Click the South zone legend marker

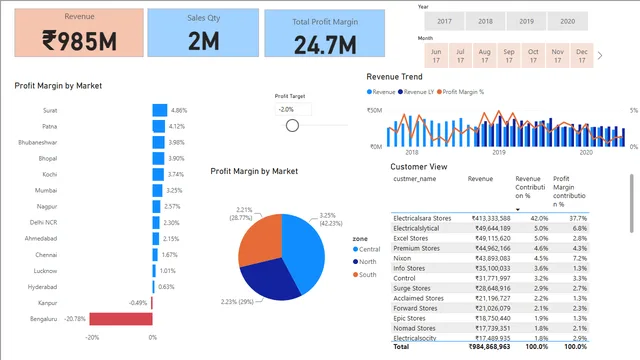click(x=355, y=275)
